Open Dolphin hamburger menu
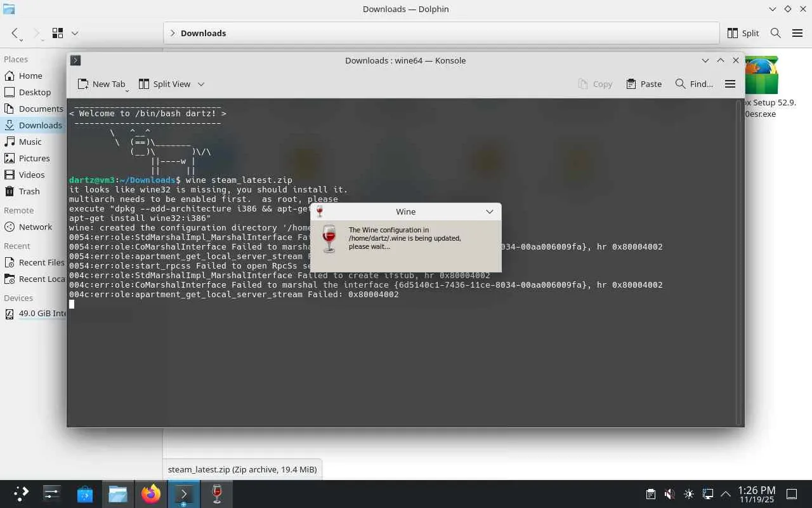The width and height of the screenshot is (812, 508). click(797, 33)
